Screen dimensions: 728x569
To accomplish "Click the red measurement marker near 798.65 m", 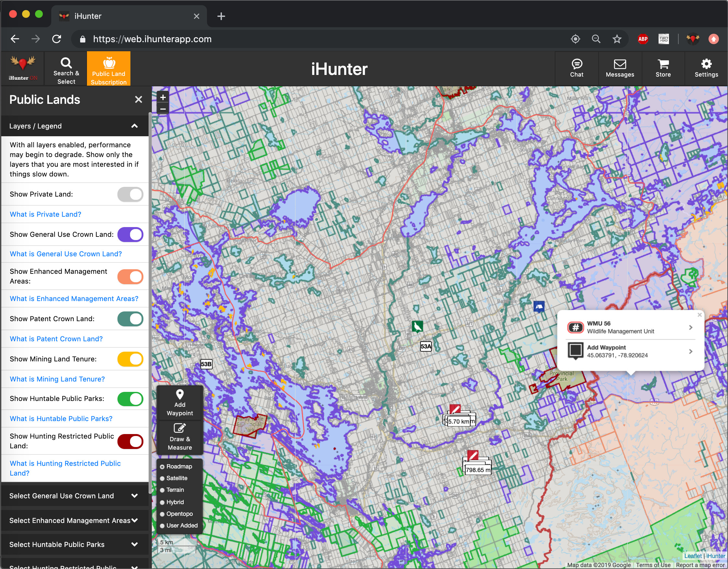I will tap(473, 455).
